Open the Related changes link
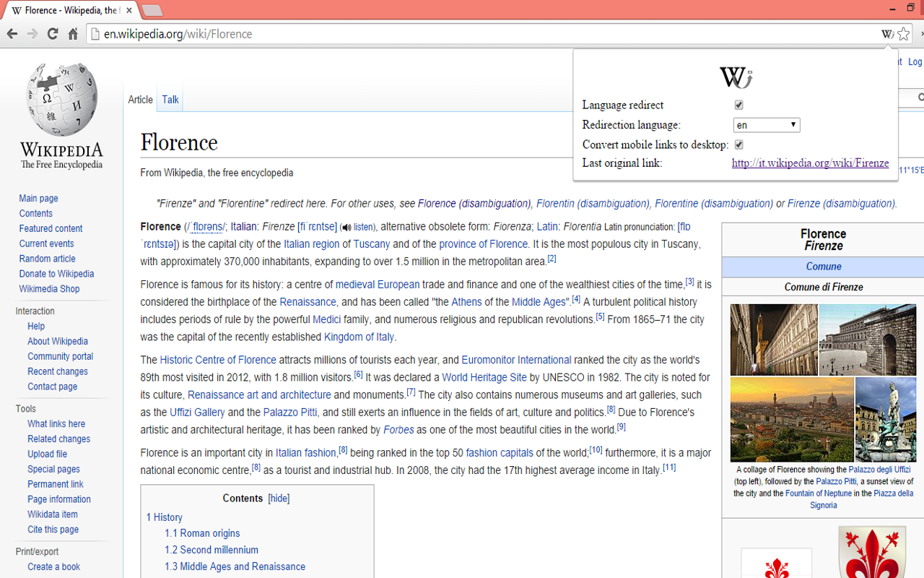 [58, 439]
